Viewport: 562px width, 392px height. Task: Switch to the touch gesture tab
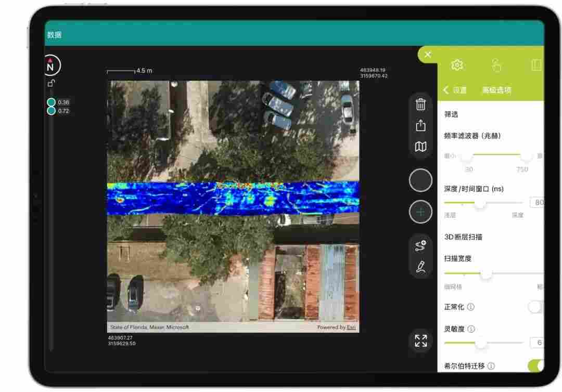tap(496, 65)
